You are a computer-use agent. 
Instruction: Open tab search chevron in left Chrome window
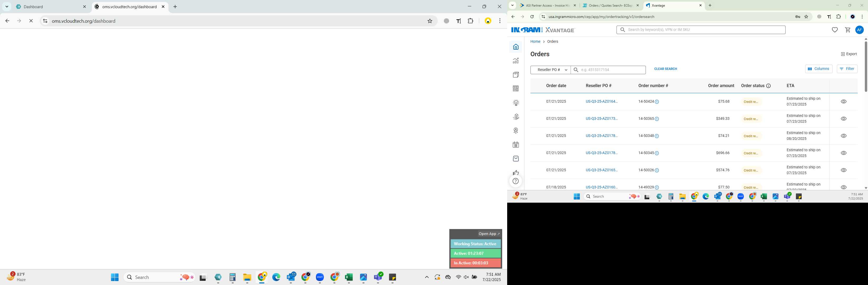point(6,6)
